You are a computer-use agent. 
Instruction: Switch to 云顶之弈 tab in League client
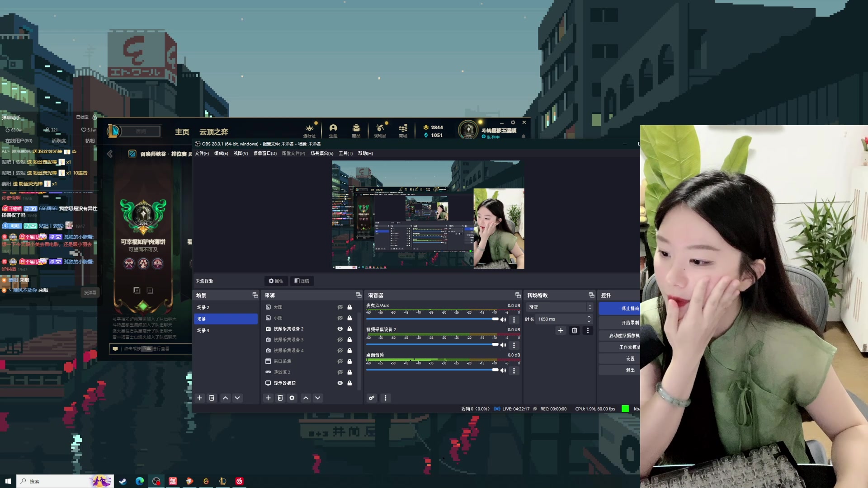pos(213,132)
